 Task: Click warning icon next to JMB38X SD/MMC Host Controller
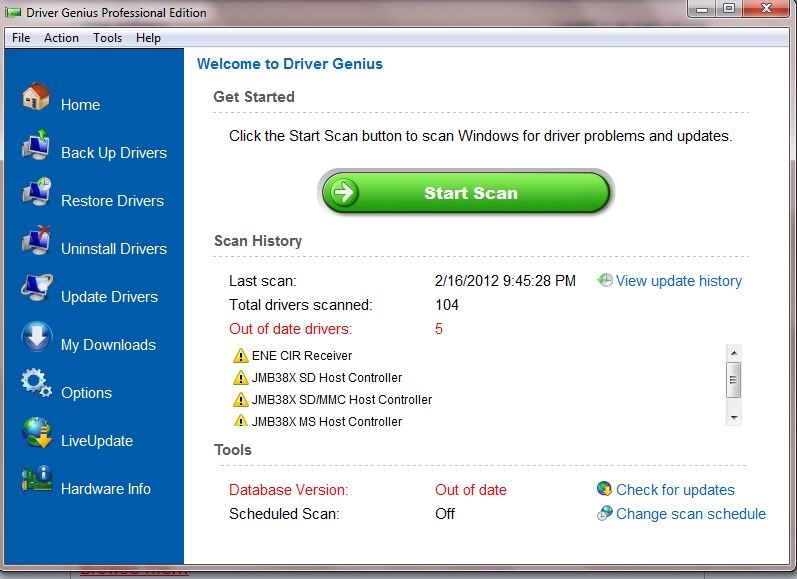[x=240, y=399]
